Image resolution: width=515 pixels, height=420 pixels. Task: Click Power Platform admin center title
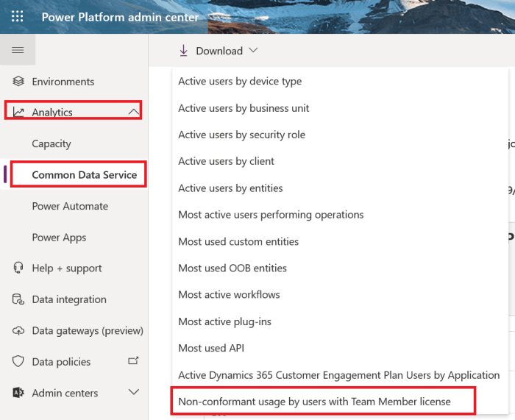(x=120, y=17)
